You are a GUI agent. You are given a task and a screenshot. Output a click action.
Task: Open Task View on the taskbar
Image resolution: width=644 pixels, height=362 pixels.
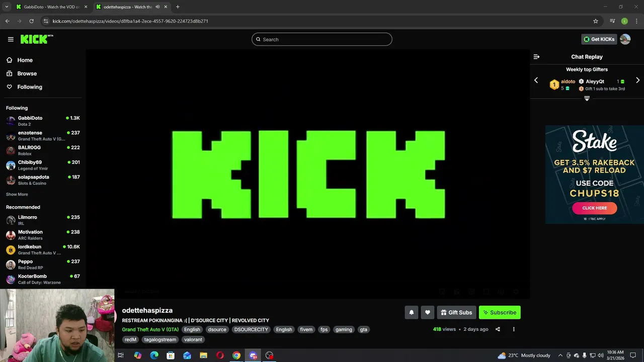pos(121,355)
